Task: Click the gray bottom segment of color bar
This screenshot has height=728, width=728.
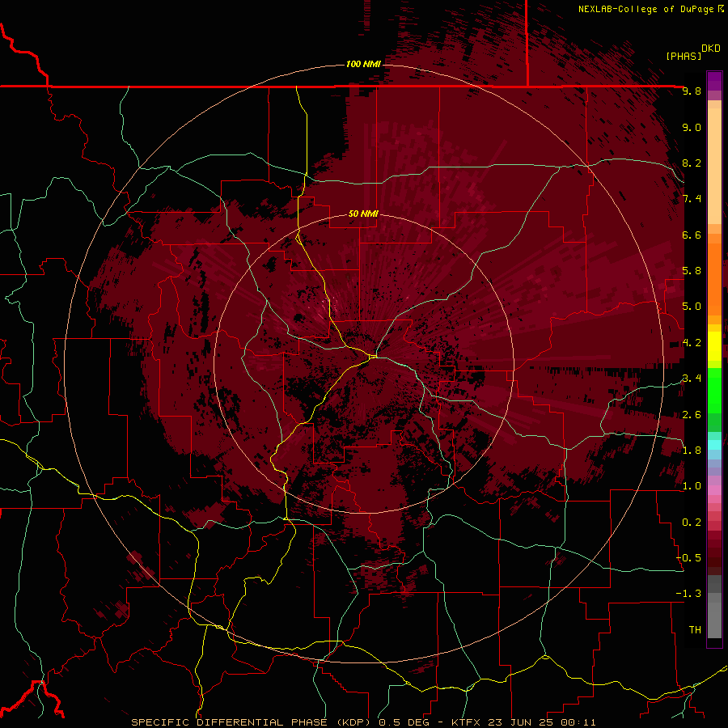Action: [x=714, y=617]
